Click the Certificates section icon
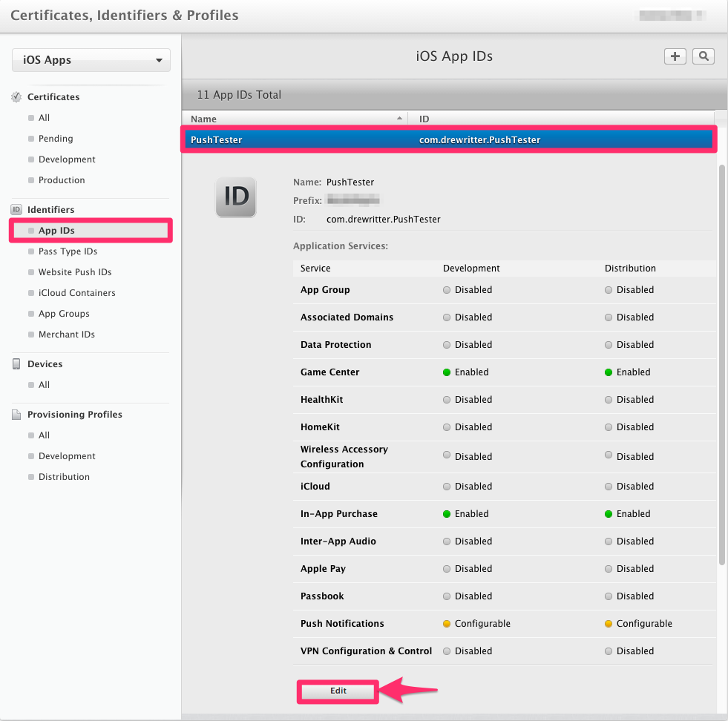Screen dimensions: 728x721 click(x=16, y=97)
